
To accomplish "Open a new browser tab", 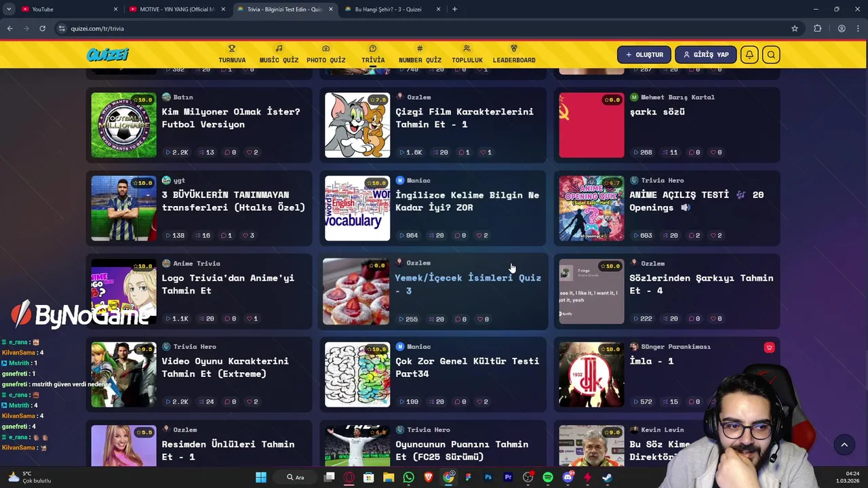I will [x=454, y=9].
